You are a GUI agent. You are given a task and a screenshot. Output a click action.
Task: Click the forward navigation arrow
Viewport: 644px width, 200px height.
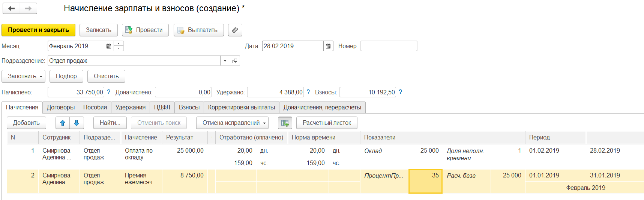(29, 8)
